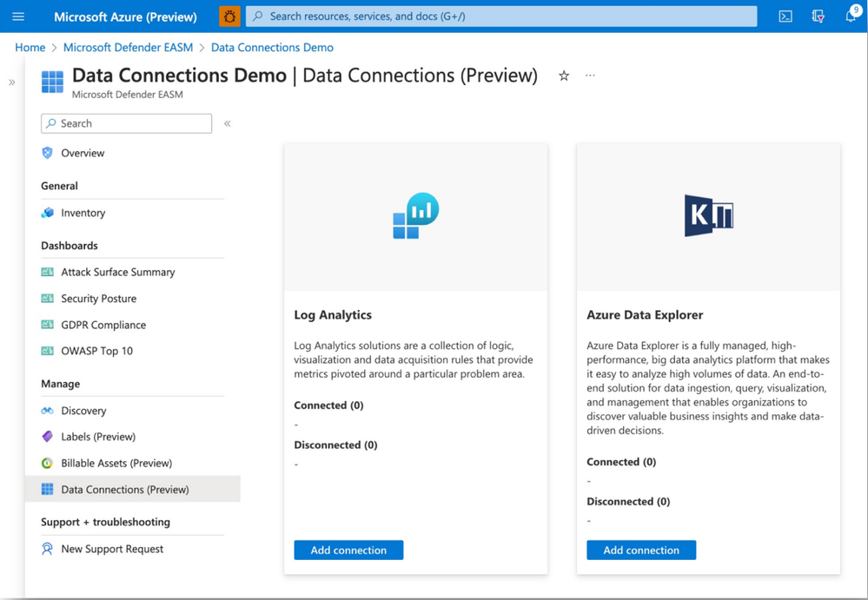Click Microsoft Azure (Preview) portal title
The height and width of the screenshot is (600, 868).
[125, 16]
